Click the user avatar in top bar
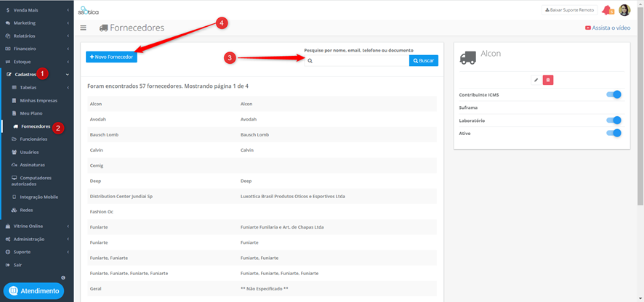 click(x=624, y=10)
